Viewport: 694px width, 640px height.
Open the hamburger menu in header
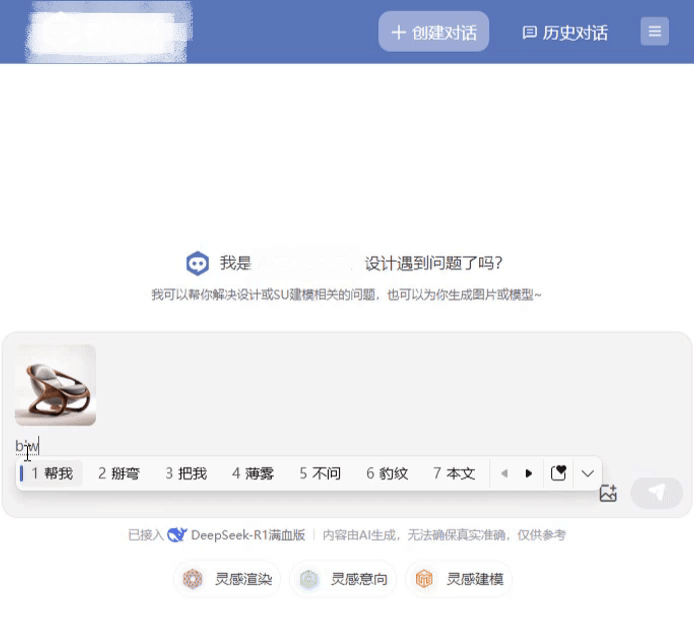click(x=654, y=32)
